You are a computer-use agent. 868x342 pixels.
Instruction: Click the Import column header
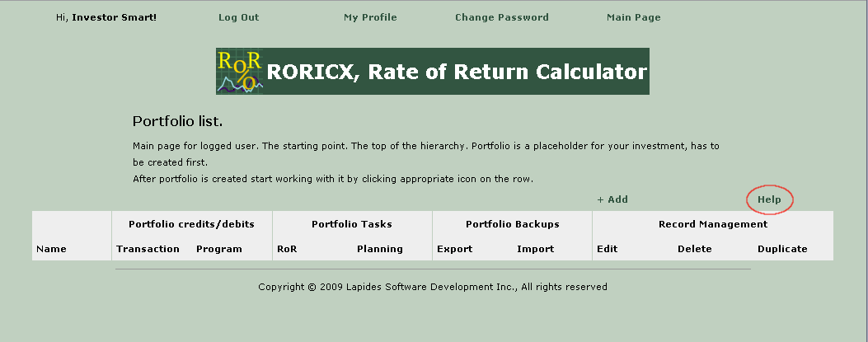tap(535, 249)
